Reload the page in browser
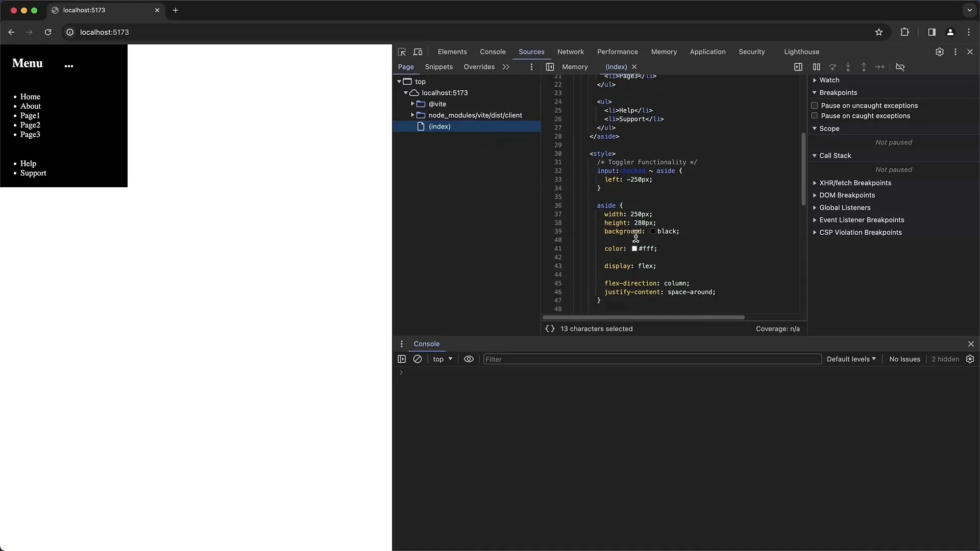Screen dimensions: 980x551 [48, 32]
